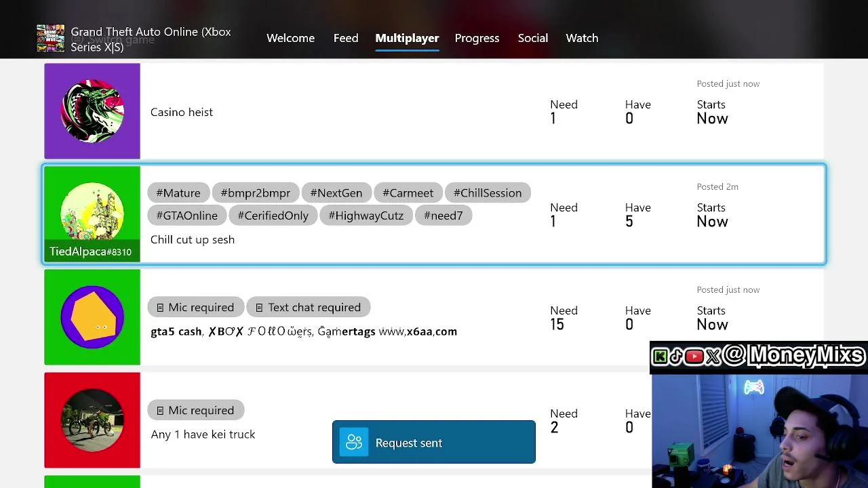
Task: Click the Request sent button
Action: coord(434,443)
